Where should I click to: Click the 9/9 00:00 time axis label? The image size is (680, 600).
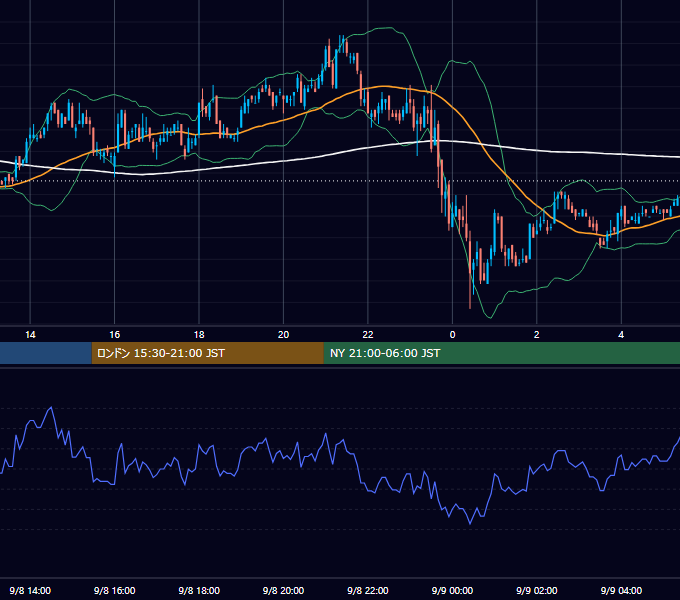pos(452,590)
